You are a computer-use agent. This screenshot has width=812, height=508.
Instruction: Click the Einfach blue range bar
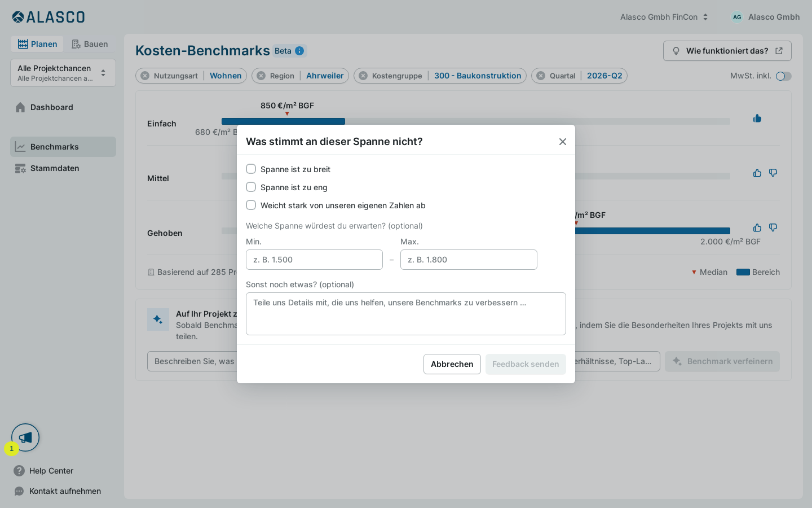click(x=283, y=121)
